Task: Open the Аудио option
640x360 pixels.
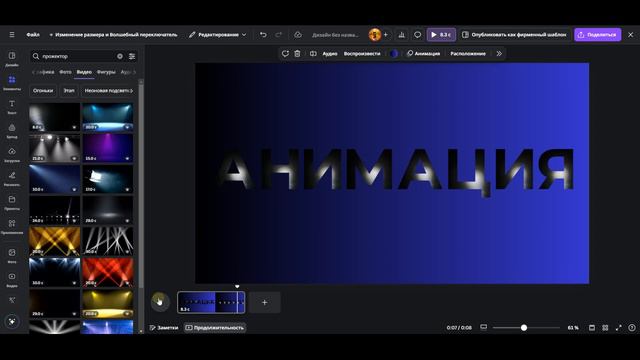Action: click(330, 53)
